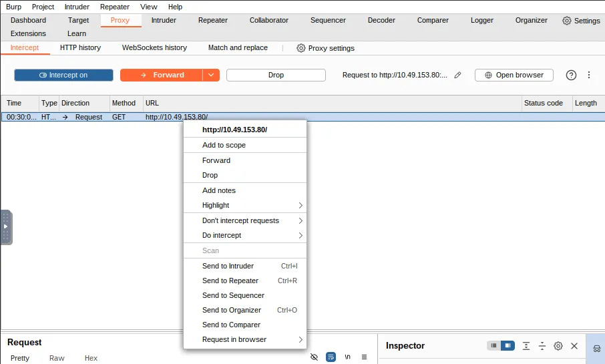Image resolution: width=605 pixels, height=364 pixels.
Task: Select Inspector side layout icon
Action: 508,345
